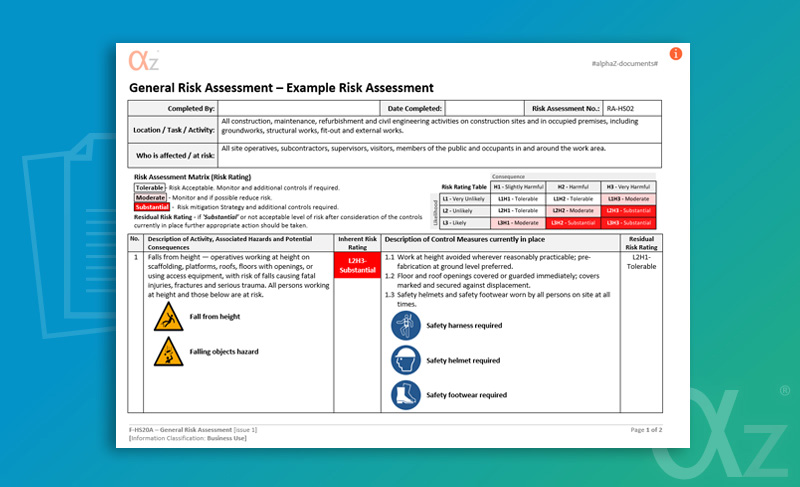The width and height of the screenshot is (800, 487).
Task: Click the Moderate legend label
Action: [151, 198]
